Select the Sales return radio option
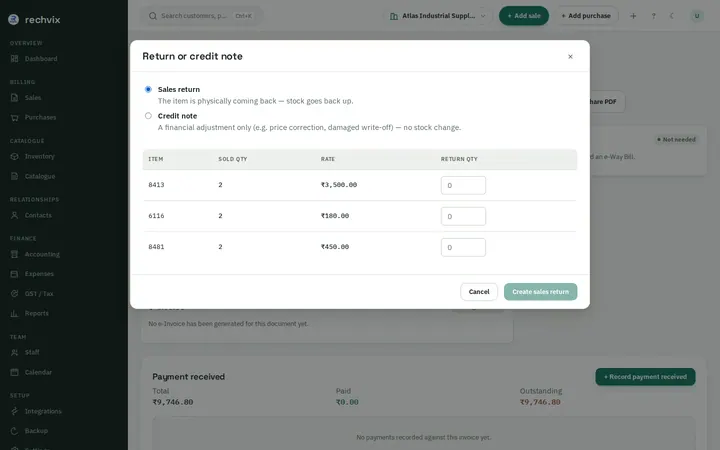This screenshot has width=720, height=450. [x=148, y=90]
